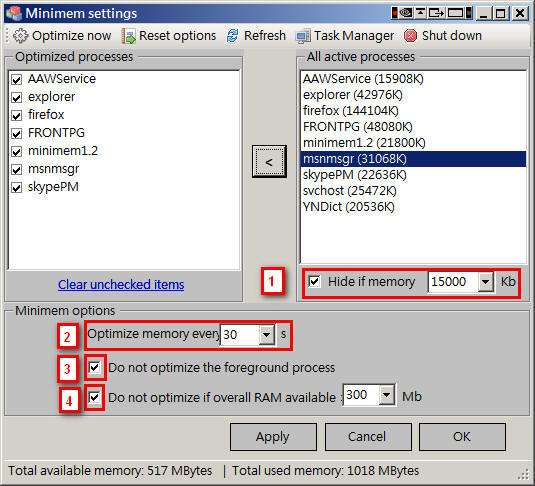Select the highlighted msnmsgr (31068K) row
The image size is (535, 486).
tap(413, 159)
